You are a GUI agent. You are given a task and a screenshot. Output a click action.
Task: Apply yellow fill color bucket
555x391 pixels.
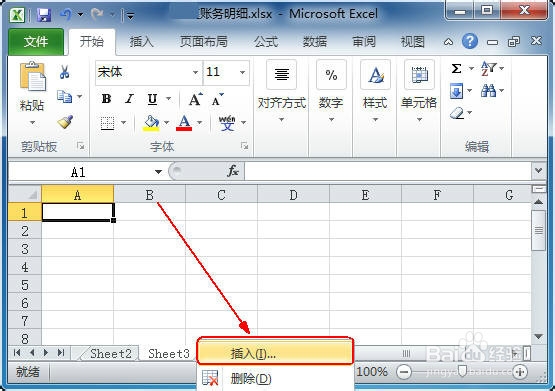coord(151,123)
